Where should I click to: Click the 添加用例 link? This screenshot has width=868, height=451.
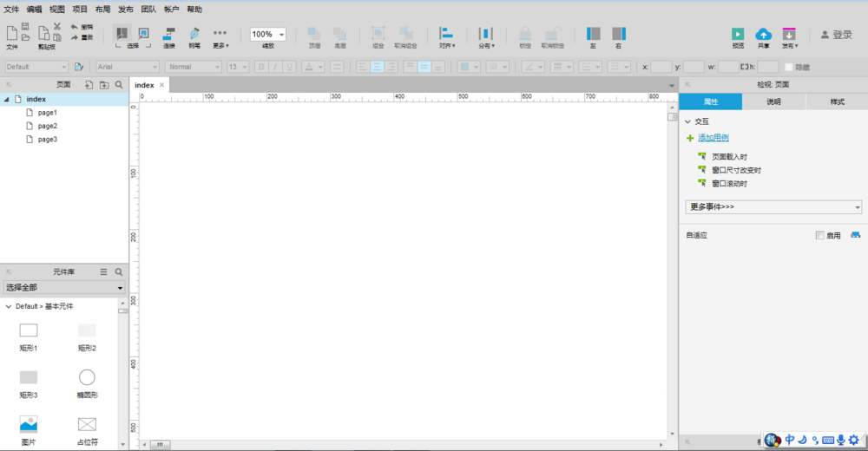tap(713, 138)
